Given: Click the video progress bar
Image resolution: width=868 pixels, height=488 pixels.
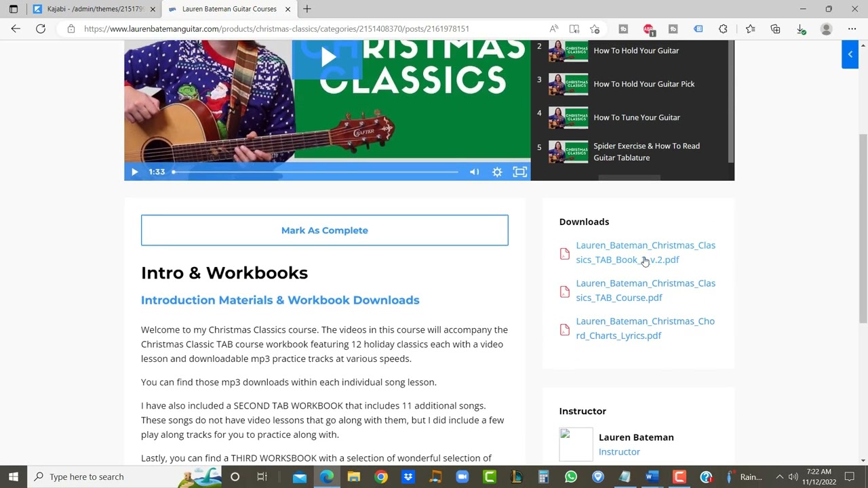Looking at the screenshot, I should pos(315,171).
